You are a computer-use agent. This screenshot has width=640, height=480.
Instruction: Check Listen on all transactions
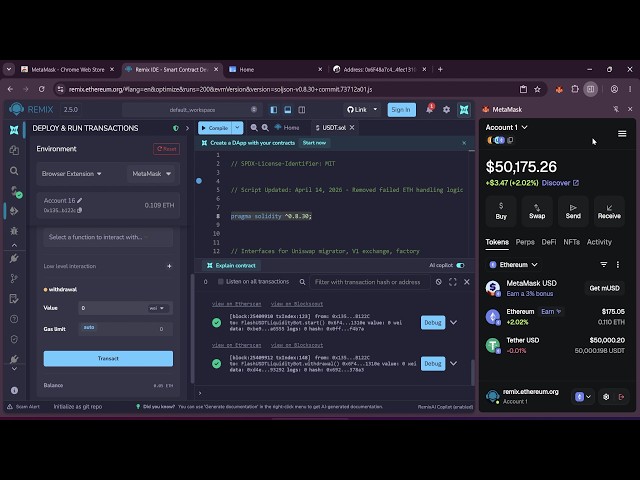[x=220, y=282]
